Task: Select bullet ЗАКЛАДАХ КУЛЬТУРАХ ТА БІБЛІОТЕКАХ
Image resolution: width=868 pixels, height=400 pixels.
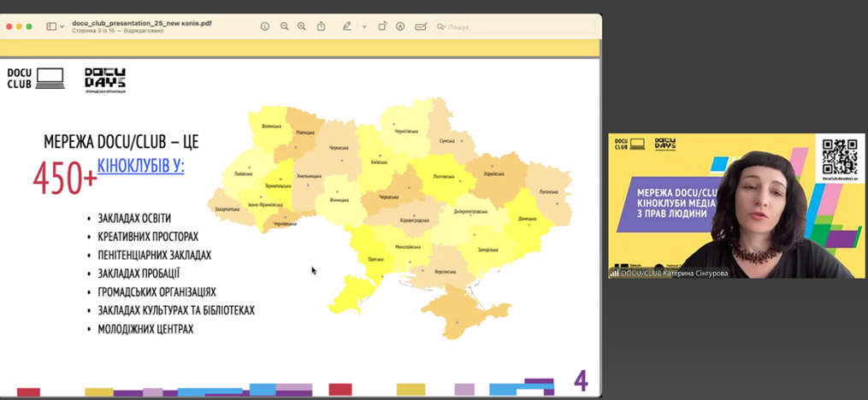Action: 176,310
